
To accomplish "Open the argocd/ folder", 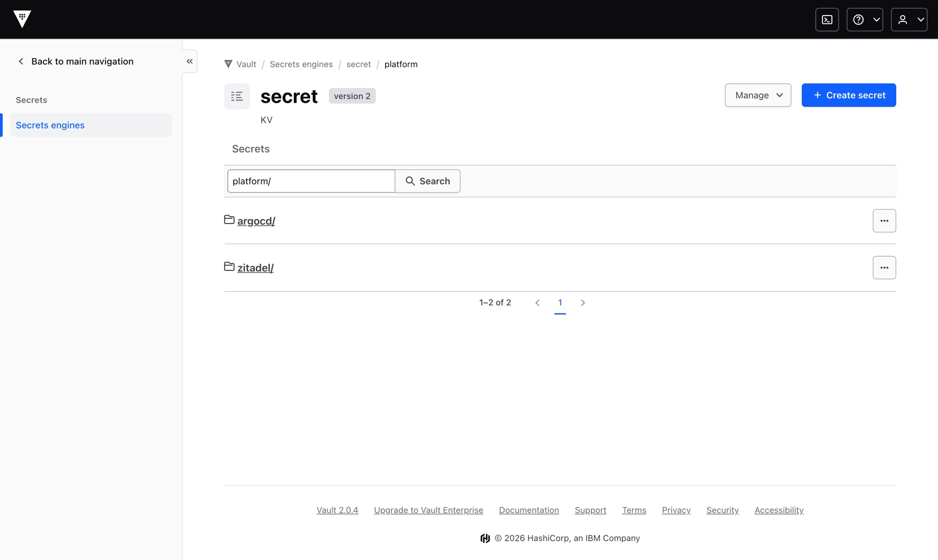I will pos(256,221).
